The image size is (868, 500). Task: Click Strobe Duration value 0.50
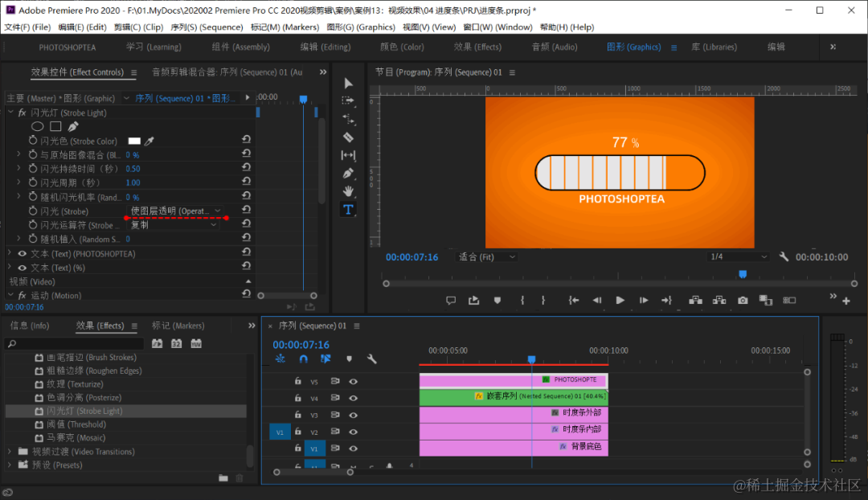[133, 169]
